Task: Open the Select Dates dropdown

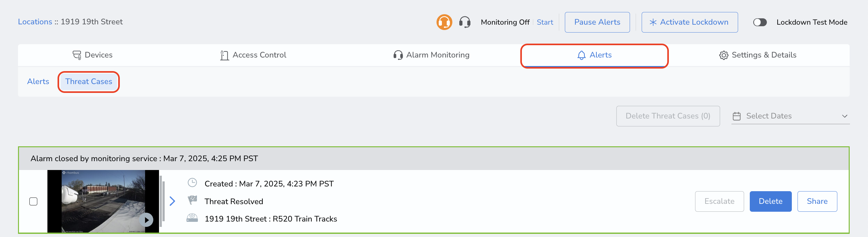Action: tap(790, 116)
